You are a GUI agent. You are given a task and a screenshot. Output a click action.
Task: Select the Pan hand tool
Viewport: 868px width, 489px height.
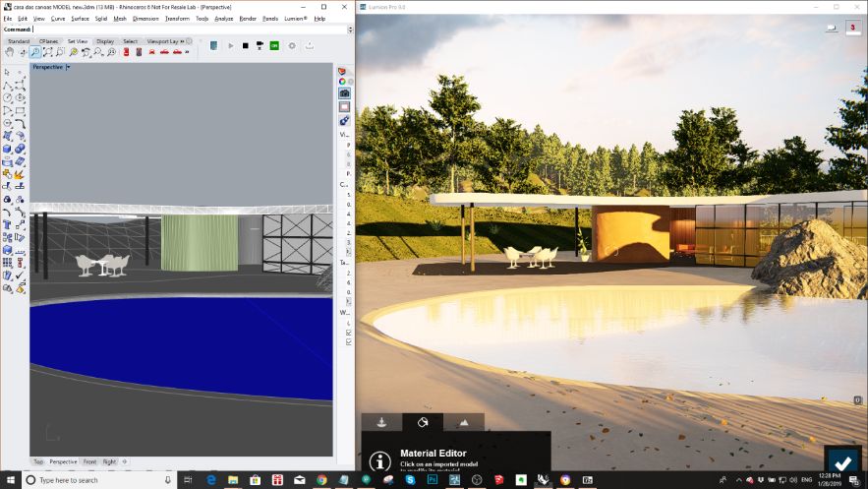tap(9, 52)
